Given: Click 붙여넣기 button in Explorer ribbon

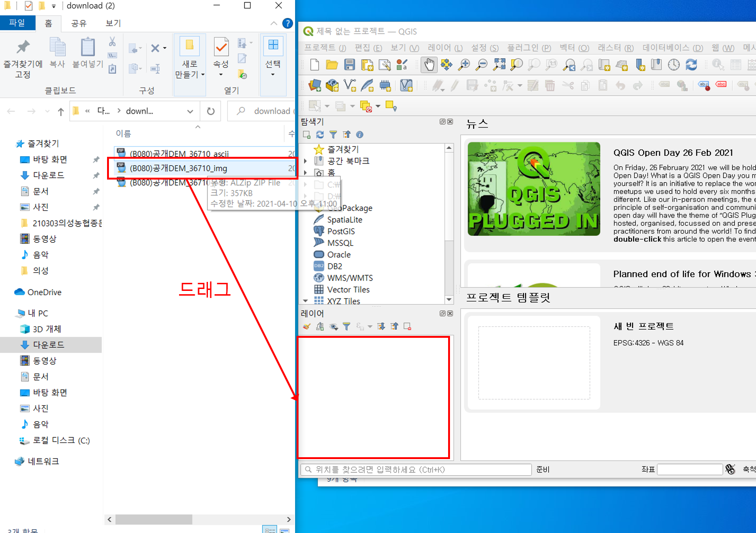Looking at the screenshot, I should tap(88, 53).
